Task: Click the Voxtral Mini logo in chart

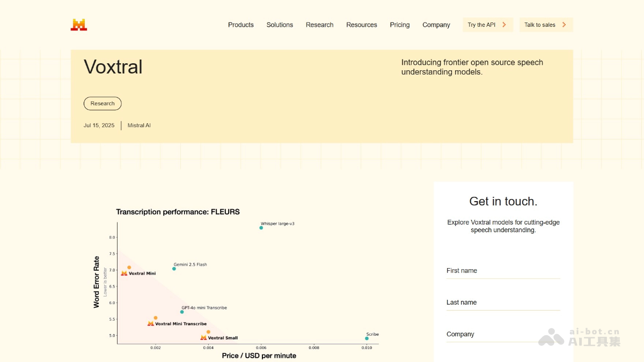Action: click(124, 274)
